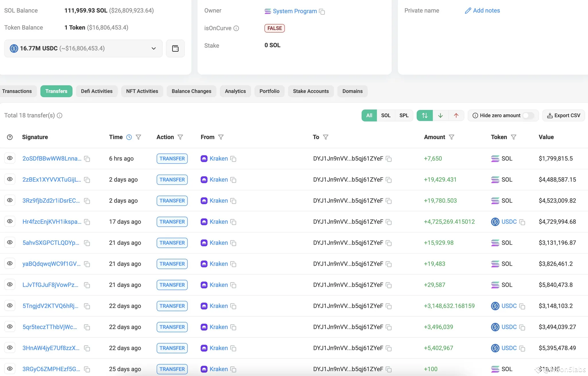Open the Action column filter

180,137
